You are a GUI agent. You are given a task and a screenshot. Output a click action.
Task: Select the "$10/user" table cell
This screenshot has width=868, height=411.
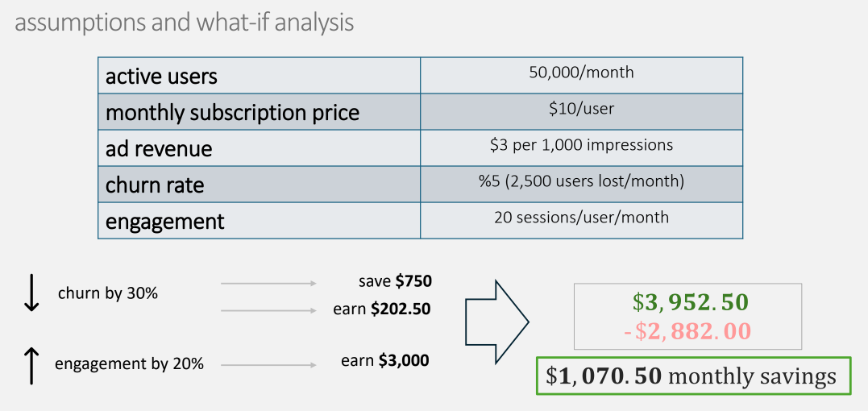(581, 110)
